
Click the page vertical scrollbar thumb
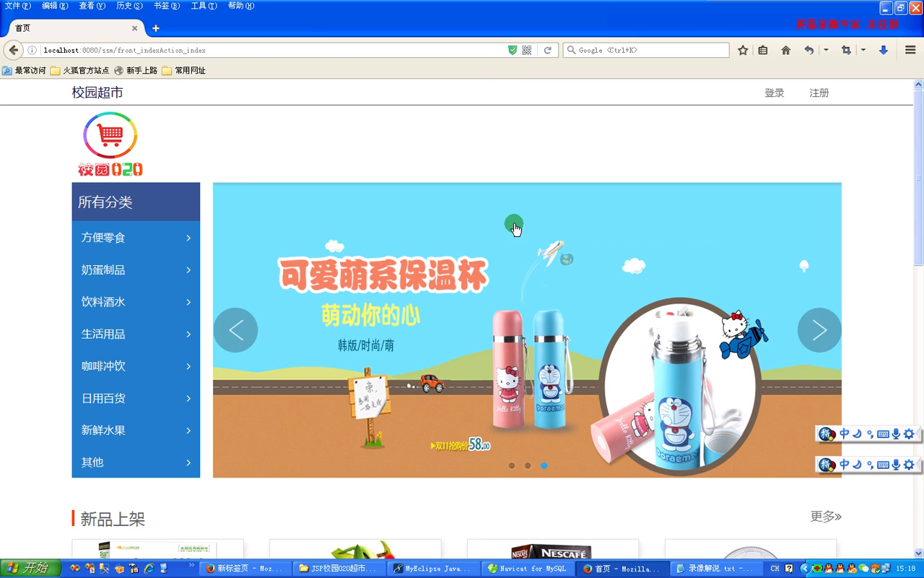(x=918, y=177)
